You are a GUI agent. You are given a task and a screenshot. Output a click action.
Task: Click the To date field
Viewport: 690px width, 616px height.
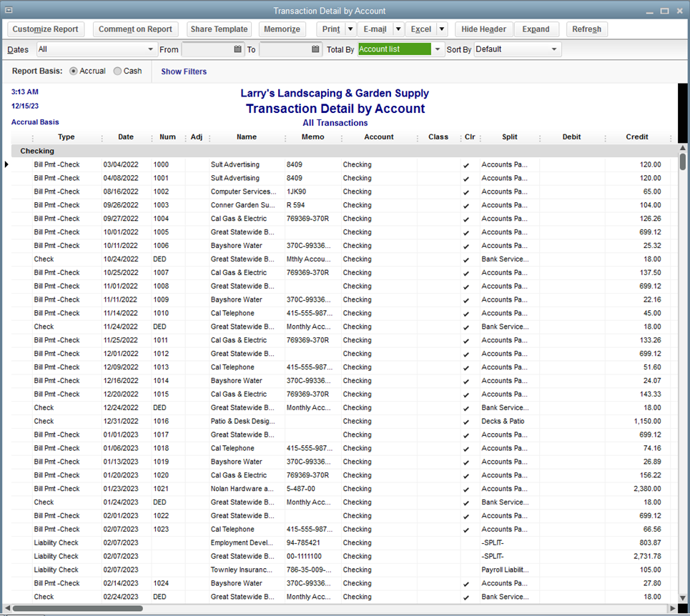click(x=285, y=49)
